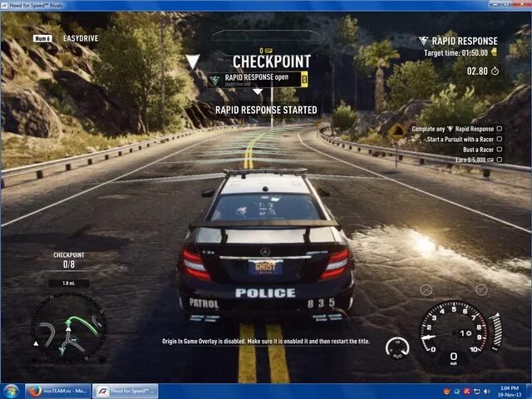Click the RAPID RESPONSE title text
Screen dimensions: 532x399
465,42
